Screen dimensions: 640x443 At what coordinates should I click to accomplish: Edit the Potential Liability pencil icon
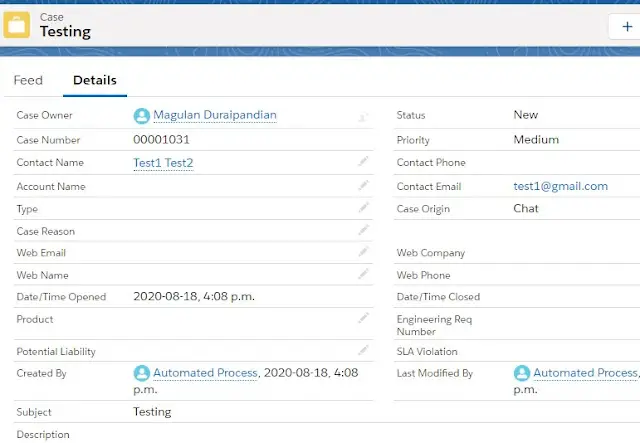(363, 350)
